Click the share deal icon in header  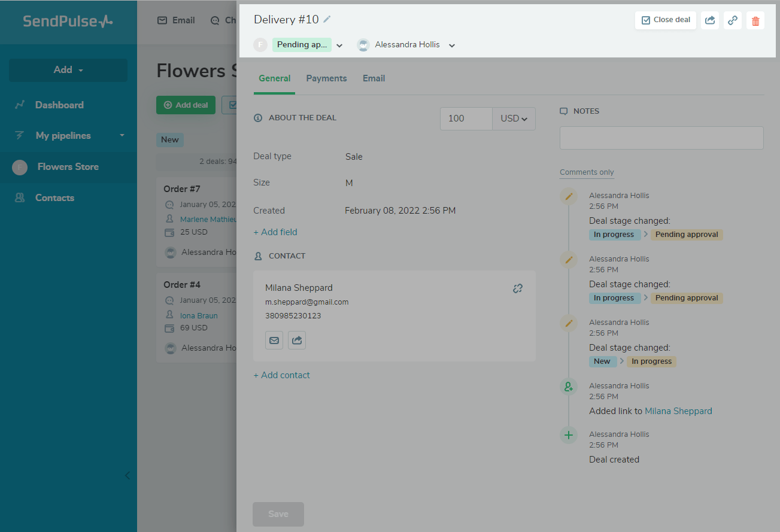(x=710, y=20)
